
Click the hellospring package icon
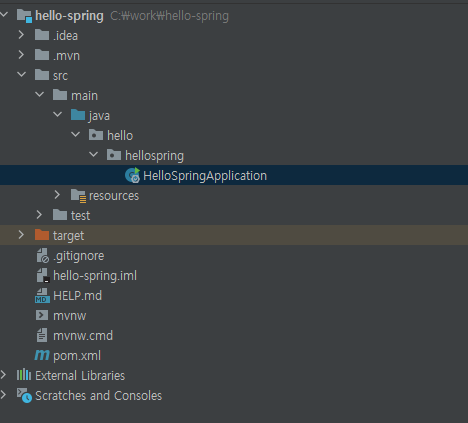coord(114,155)
